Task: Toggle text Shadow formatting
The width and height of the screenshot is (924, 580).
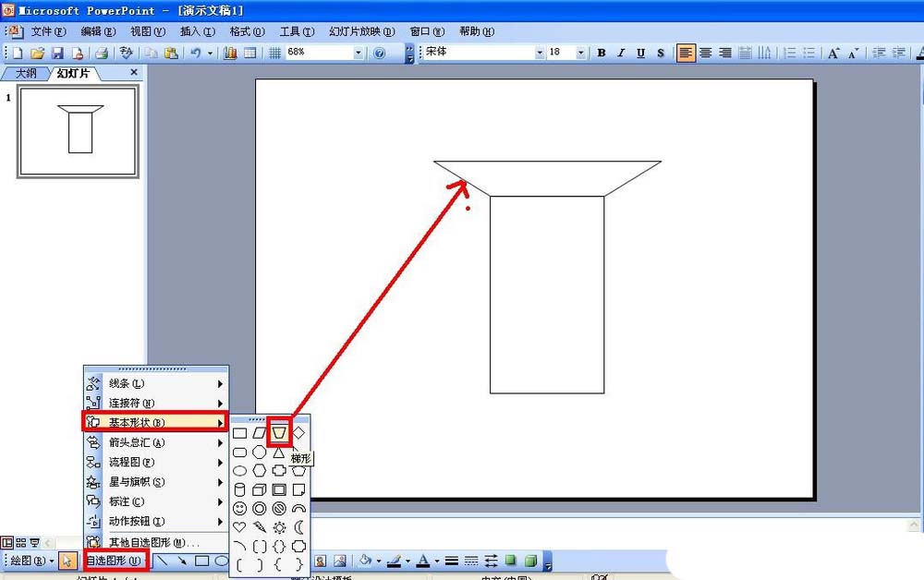Action: point(661,53)
